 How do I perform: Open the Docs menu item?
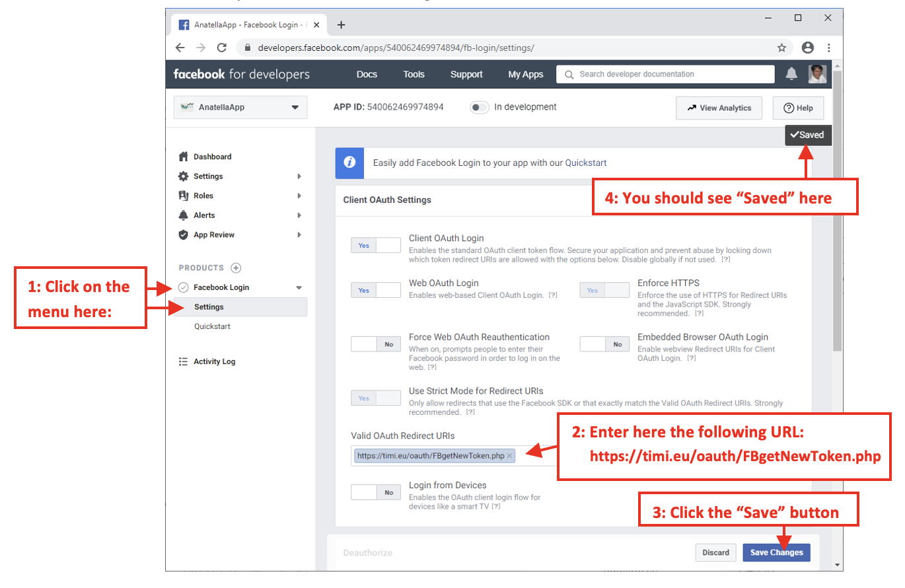point(367,74)
